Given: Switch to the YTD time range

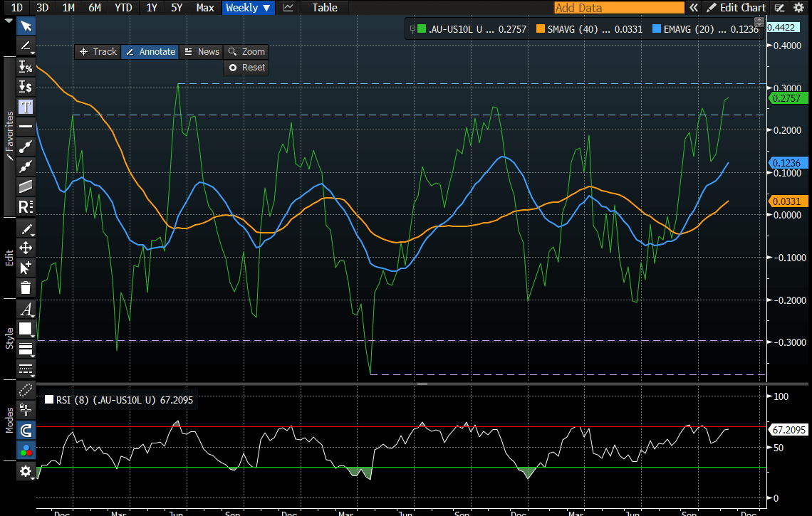Looking at the screenshot, I should pos(123,8).
